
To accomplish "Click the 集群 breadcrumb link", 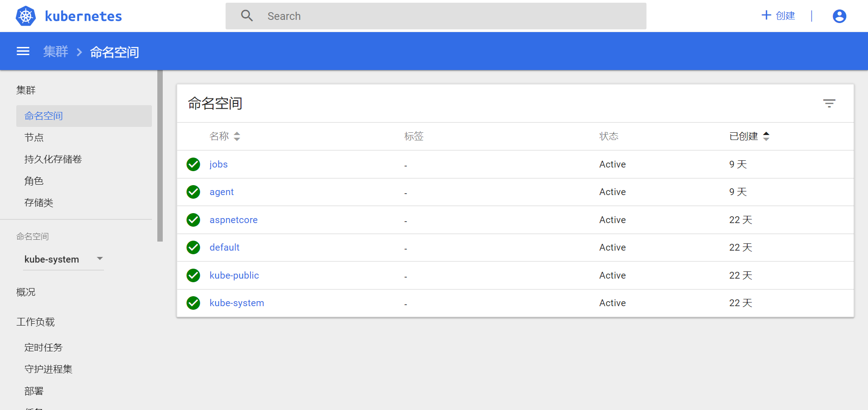I will pos(56,52).
